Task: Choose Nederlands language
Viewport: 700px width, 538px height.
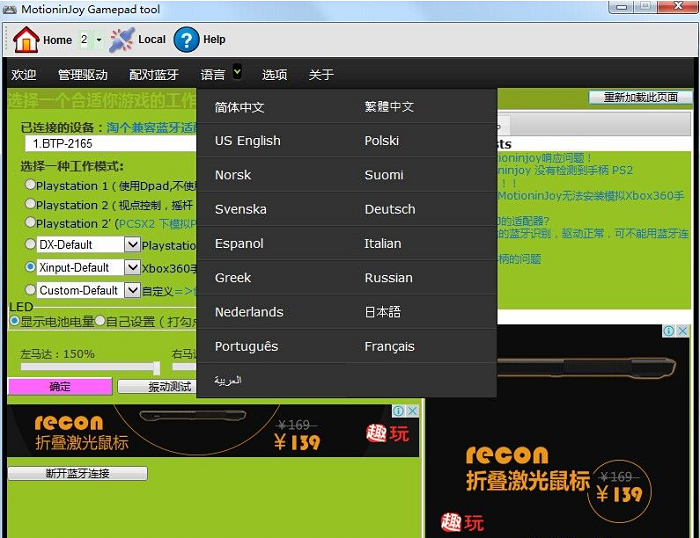Action: pos(249,312)
